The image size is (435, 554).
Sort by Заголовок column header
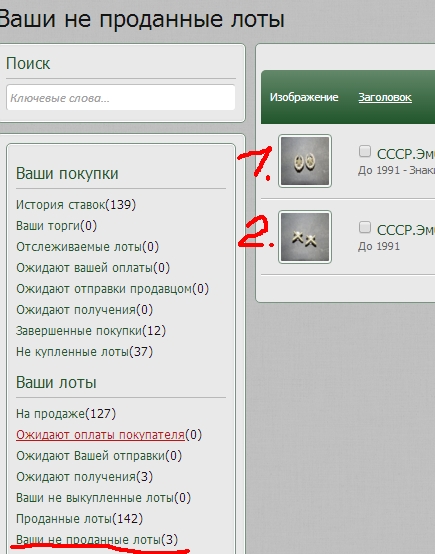pos(385,97)
